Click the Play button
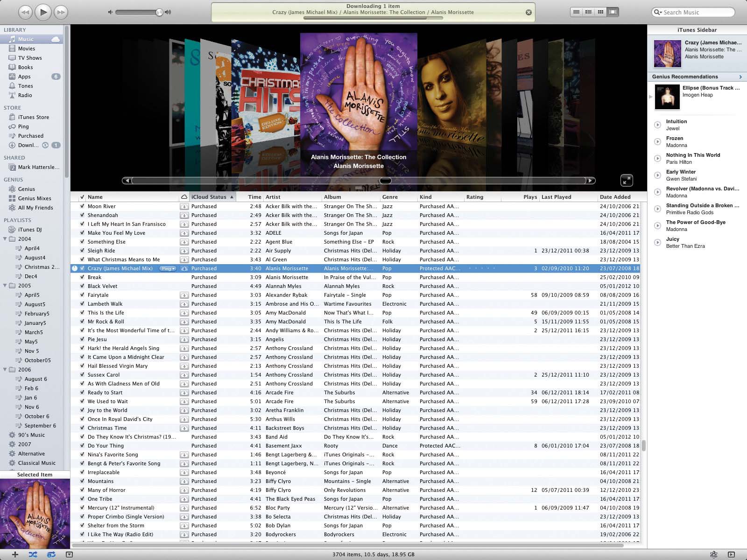This screenshot has width=747, height=560. click(x=43, y=12)
